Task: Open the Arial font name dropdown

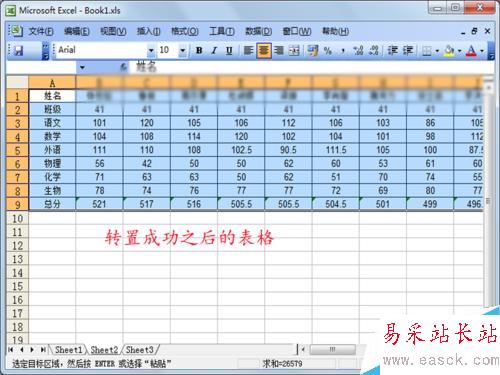Action: 151,51
